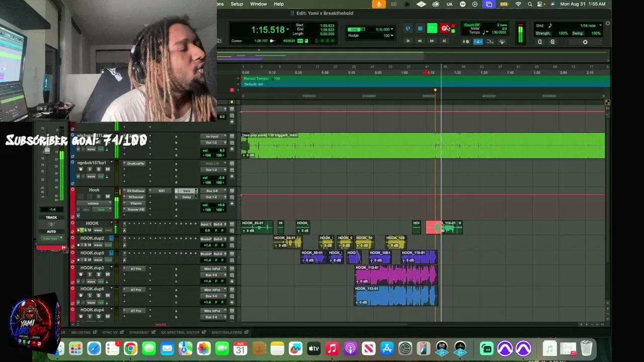
Task: Open the Setup menu
Action: pos(237,4)
